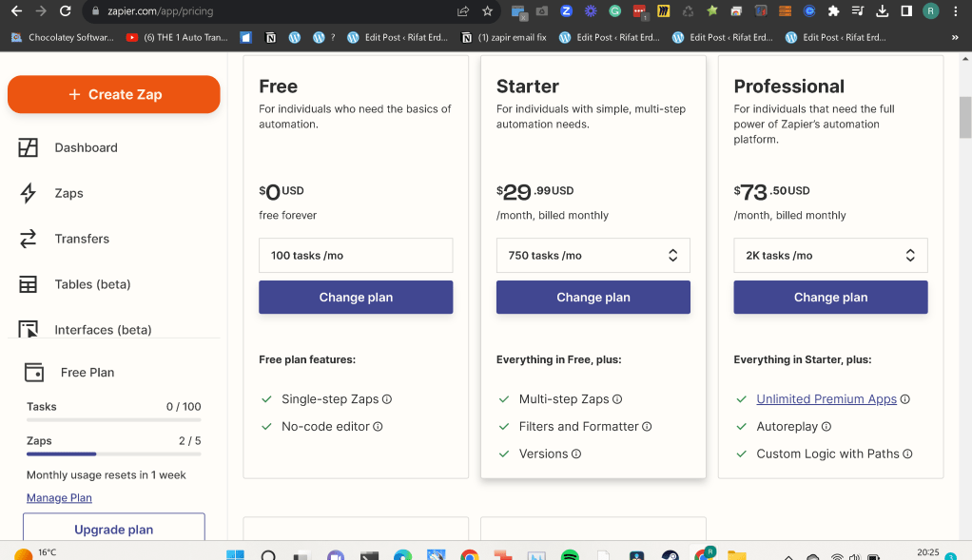View site info via the lock icon

coord(95,11)
